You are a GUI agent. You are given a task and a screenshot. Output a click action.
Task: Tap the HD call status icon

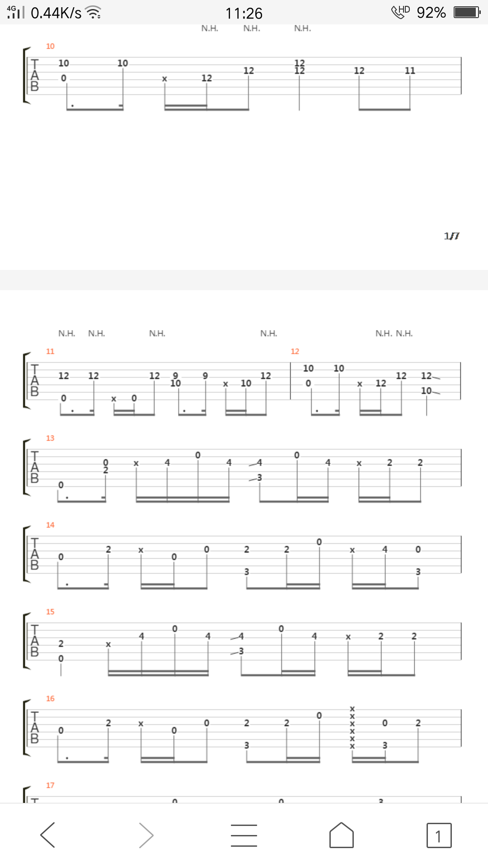tap(400, 12)
